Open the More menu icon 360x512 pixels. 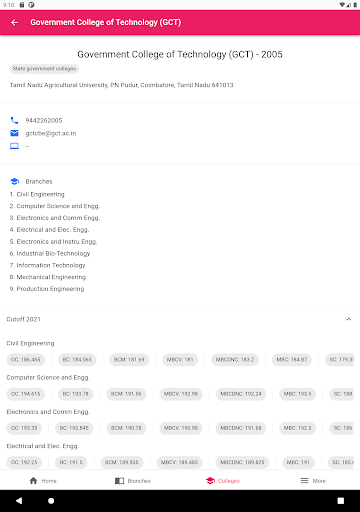tap(304, 480)
